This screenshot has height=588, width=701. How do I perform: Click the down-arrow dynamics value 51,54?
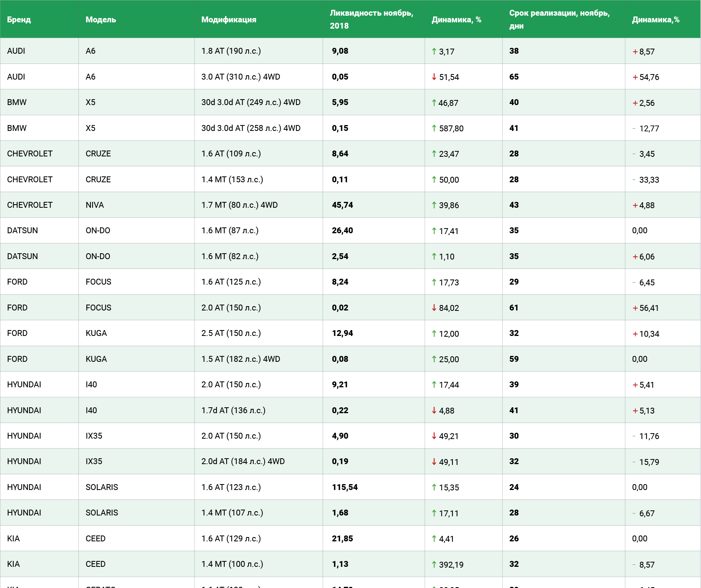tap(445, 77)
